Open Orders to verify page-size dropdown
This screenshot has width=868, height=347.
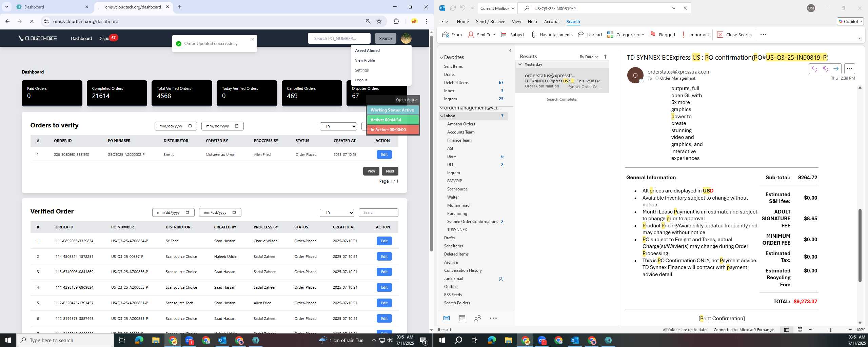pos(338,126)
